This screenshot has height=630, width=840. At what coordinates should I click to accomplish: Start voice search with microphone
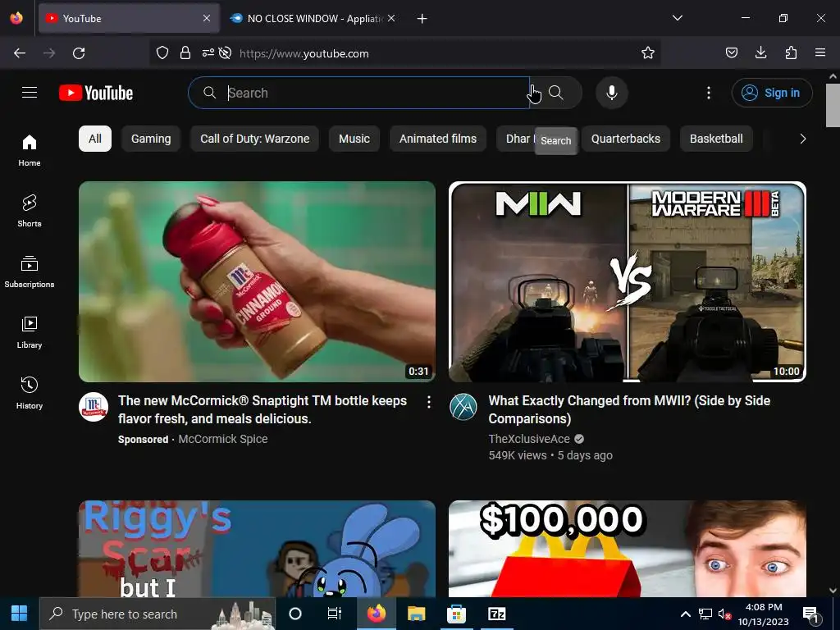[x=611, y=93]
